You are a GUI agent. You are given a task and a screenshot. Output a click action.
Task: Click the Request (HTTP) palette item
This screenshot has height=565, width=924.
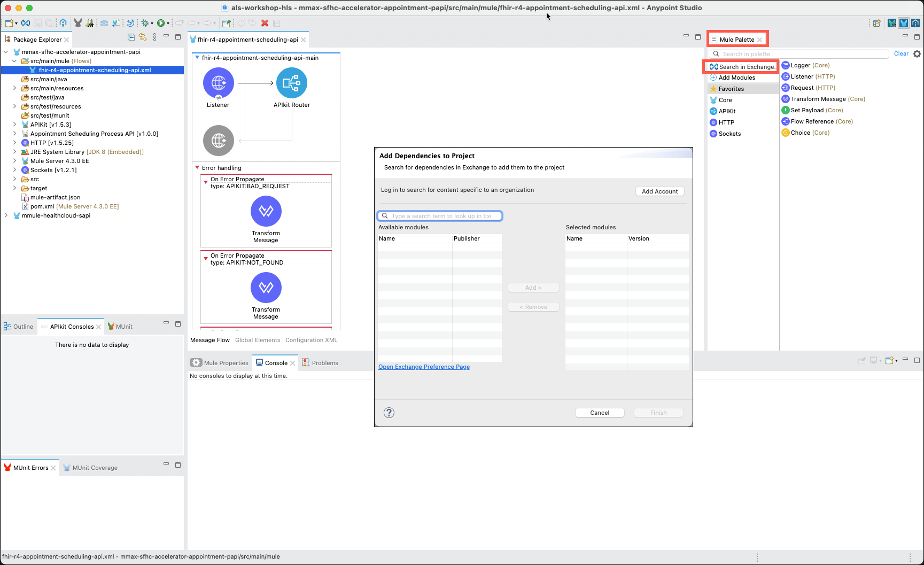(809, 88)
